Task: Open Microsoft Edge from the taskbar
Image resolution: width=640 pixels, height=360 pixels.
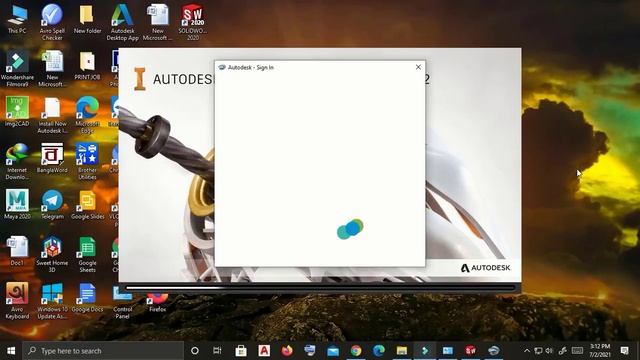Action: click(379, 351)
